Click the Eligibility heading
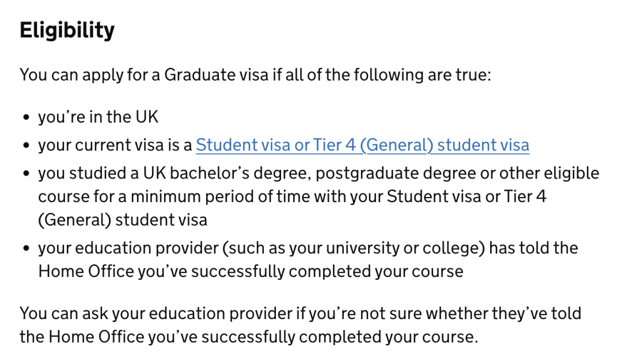Viewport: 622px width, 364px height. click(x=67, y=31)
